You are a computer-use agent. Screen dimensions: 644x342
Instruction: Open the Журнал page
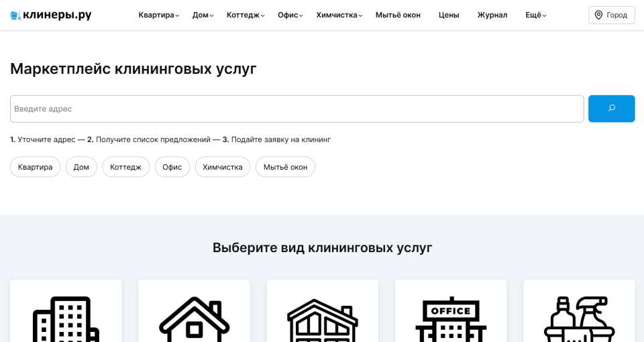492,15
